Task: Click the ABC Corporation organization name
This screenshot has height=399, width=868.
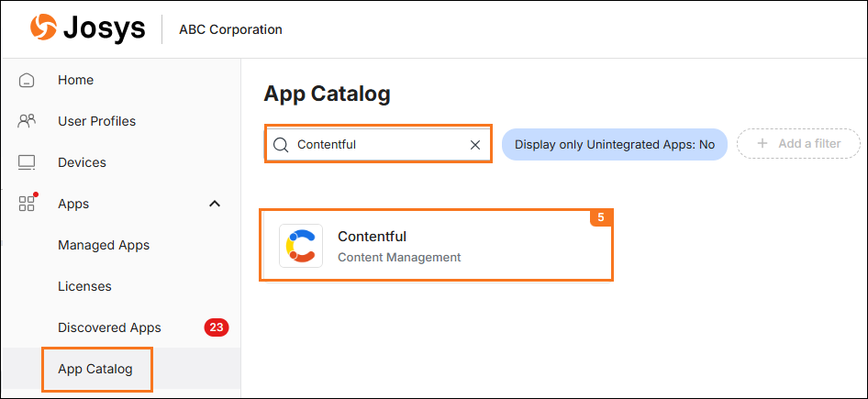Action: (x=230, y=29)
